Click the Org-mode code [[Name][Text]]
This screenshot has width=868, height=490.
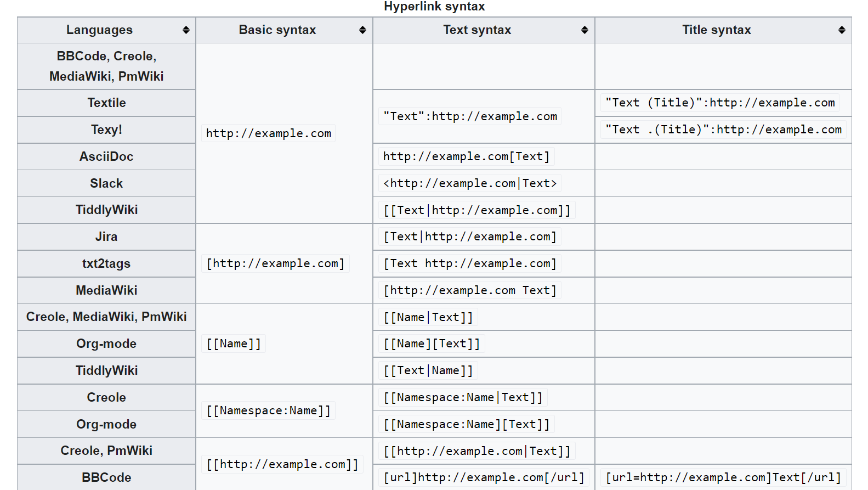pos(432,344)
